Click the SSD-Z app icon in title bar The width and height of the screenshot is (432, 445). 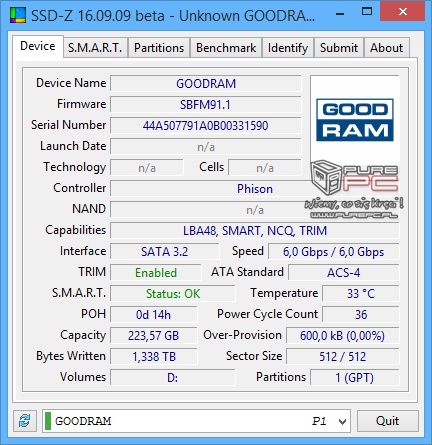(18, 15)
